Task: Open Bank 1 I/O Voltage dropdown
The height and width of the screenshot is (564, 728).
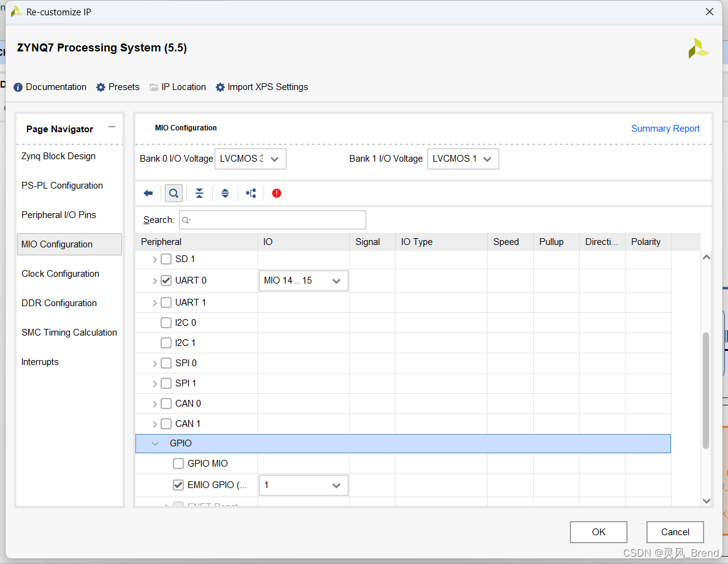Action: pyautogui.click(x=463, y=159)
